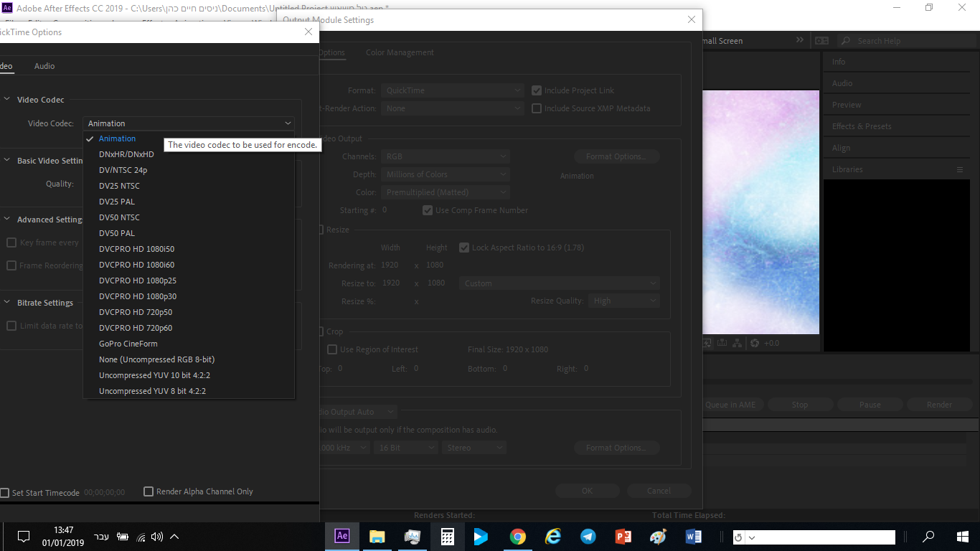This screenshot has width=980, height=551.
Task: Select the After Effects icon on the taskbar
Action: 342,536
